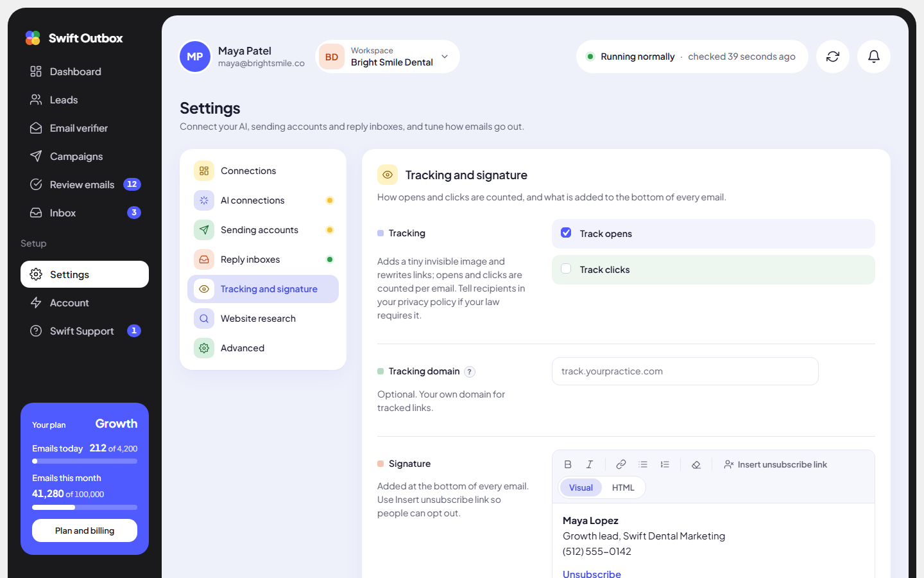Add a bulleted list to signature

pos(643,464)
